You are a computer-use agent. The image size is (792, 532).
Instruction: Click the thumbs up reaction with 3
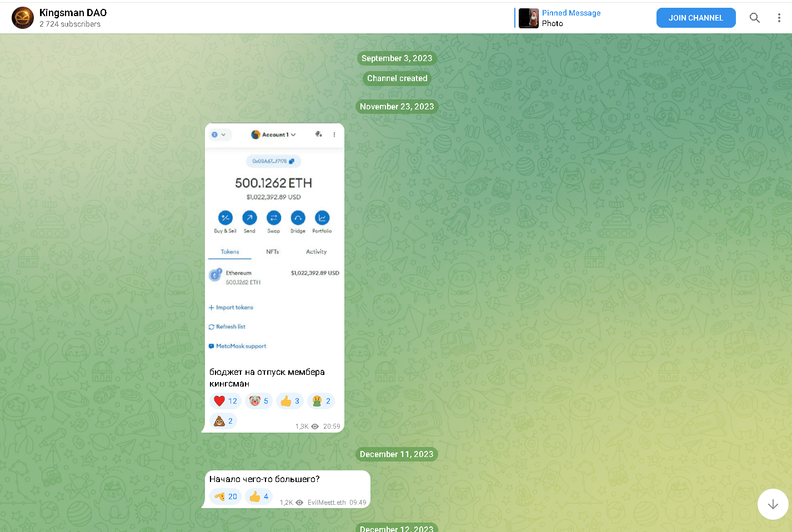tap(290, 401)
